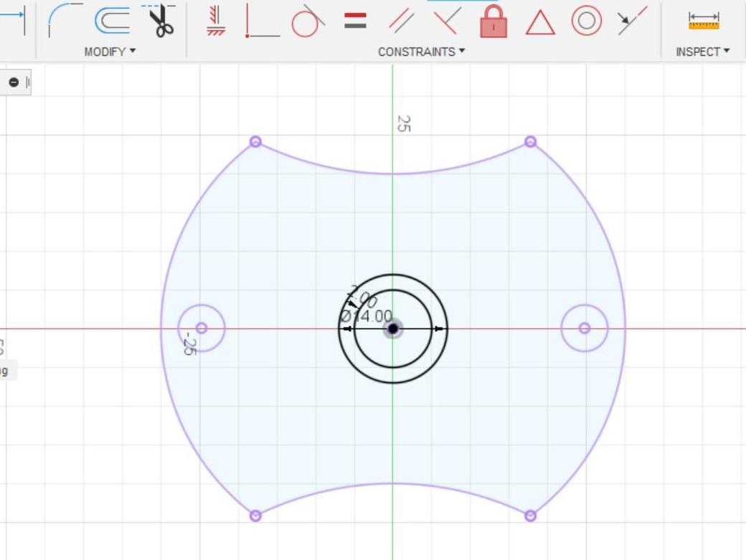746x560 pixels.
Task: Select the top-right sketch corner point
Action: pos(531,142)
